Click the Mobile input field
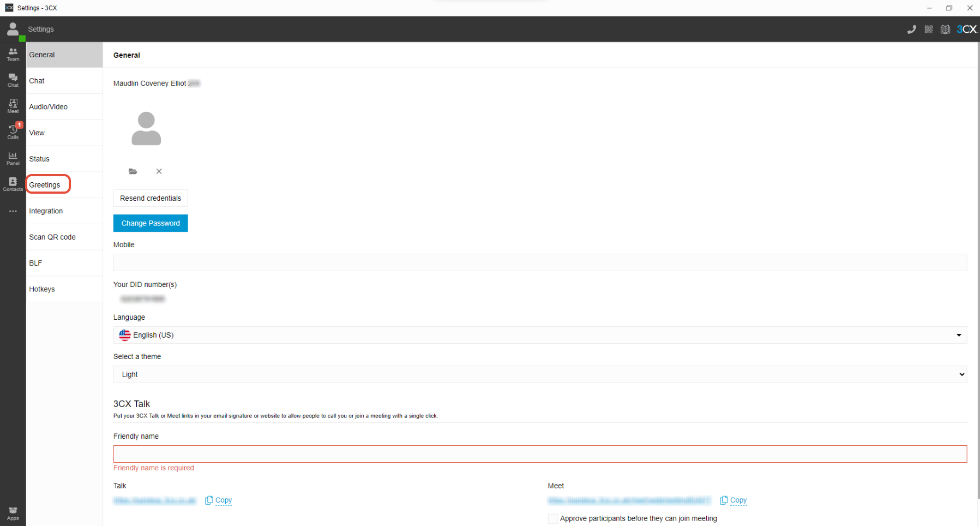The height and width of the screenshot is (526, 980). pos(540,262)
